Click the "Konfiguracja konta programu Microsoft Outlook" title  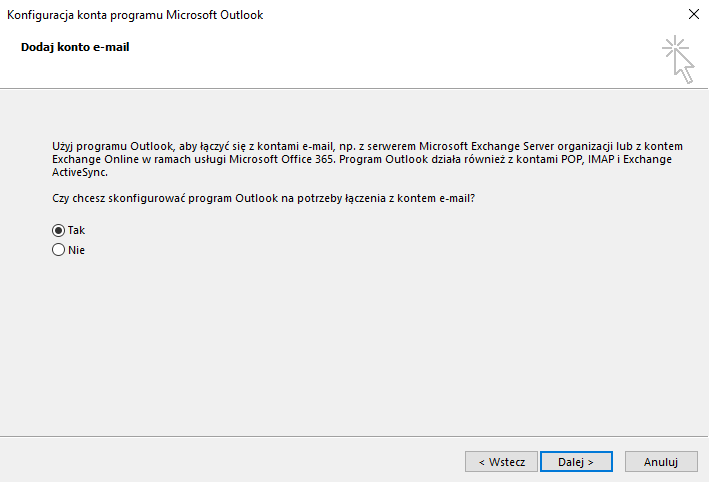136,15
